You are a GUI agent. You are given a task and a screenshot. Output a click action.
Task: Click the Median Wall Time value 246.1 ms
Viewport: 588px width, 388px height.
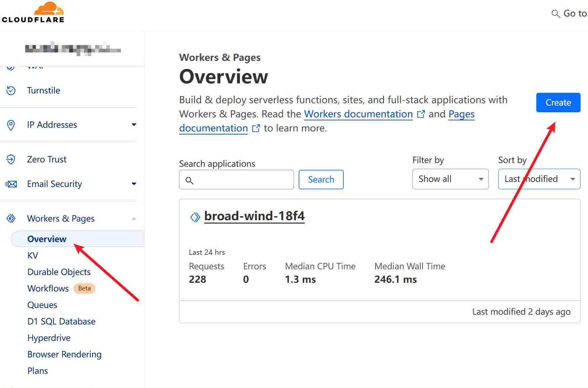[x=395, y=280]
